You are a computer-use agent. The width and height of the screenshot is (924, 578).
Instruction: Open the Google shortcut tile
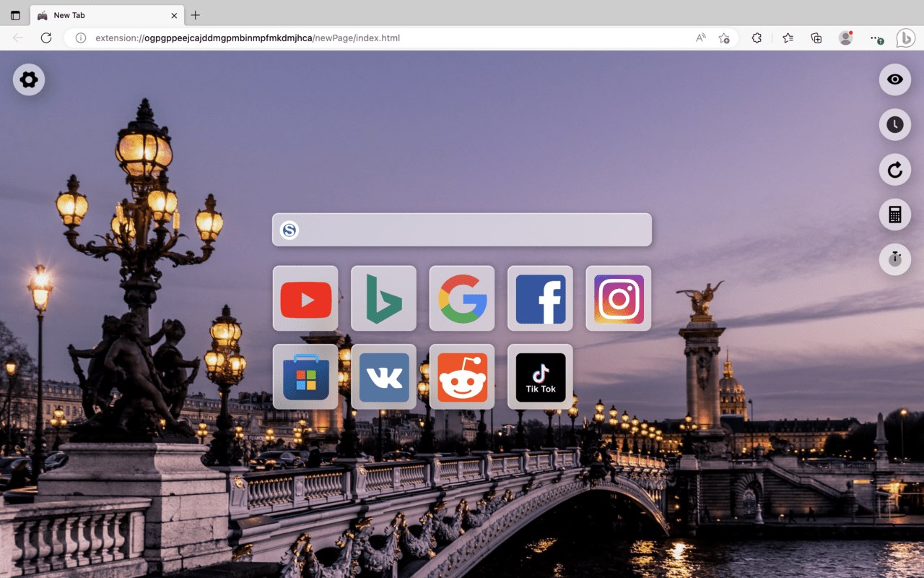[462, 298]
